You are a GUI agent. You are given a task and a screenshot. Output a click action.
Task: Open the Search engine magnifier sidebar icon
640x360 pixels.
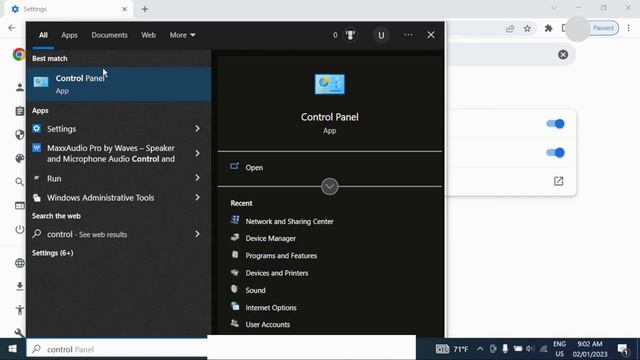coord(19,182)
